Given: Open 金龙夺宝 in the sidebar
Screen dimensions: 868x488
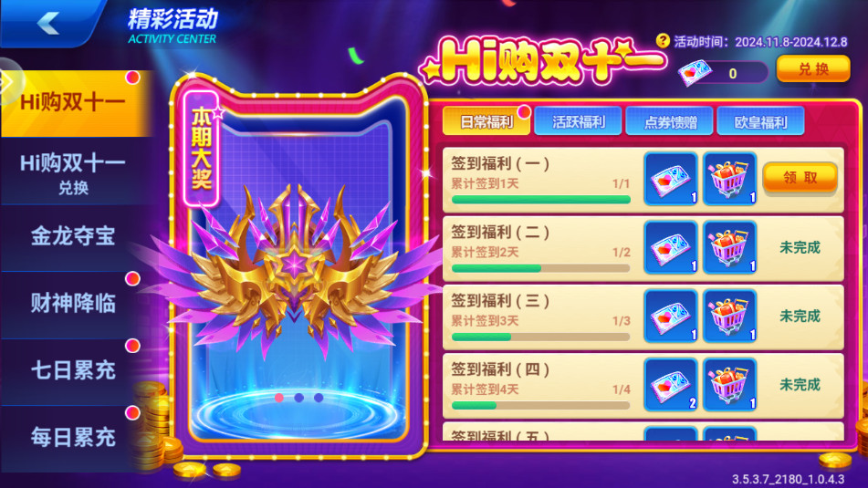Looking at the screenshot, I should coord(73,236).
